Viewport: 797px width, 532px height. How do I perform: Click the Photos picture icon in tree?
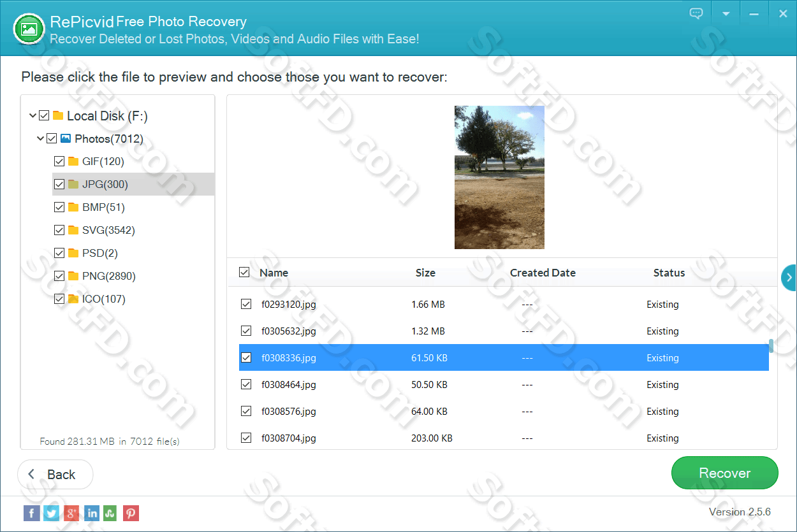point(66,138)
